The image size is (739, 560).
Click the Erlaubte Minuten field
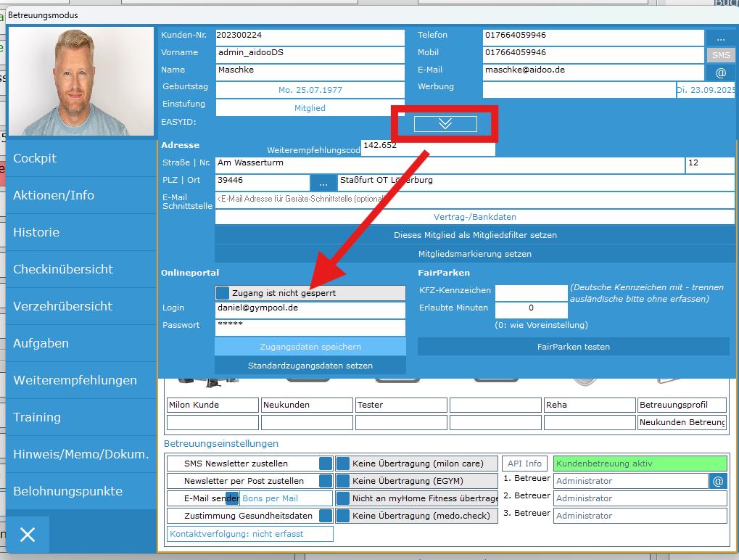(531, 310)
